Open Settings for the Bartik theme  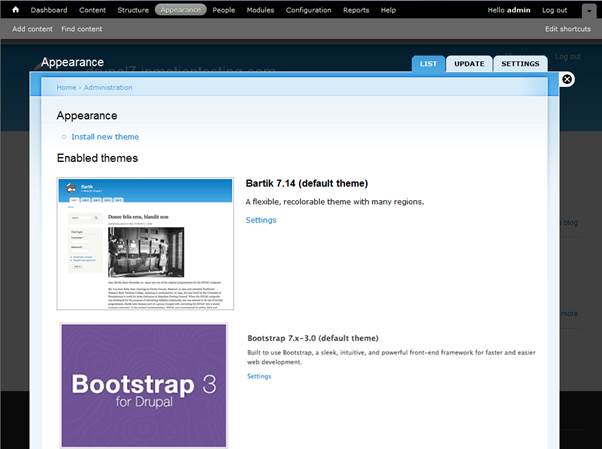261,220
